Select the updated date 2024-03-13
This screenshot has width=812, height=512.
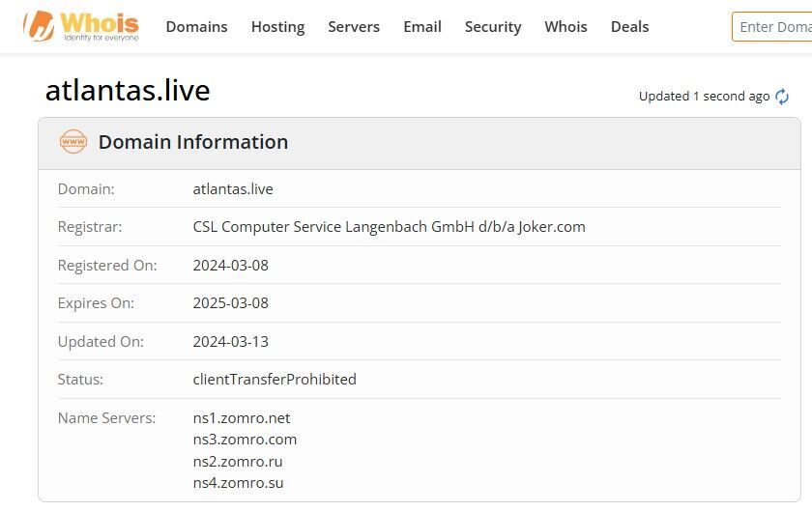tap(230, 342)
